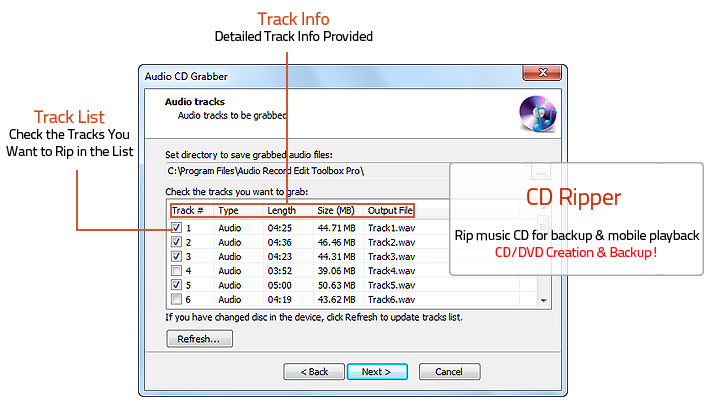Enable the Track 4 checkbox
706x408 pixels.
[x=176, y=271]
